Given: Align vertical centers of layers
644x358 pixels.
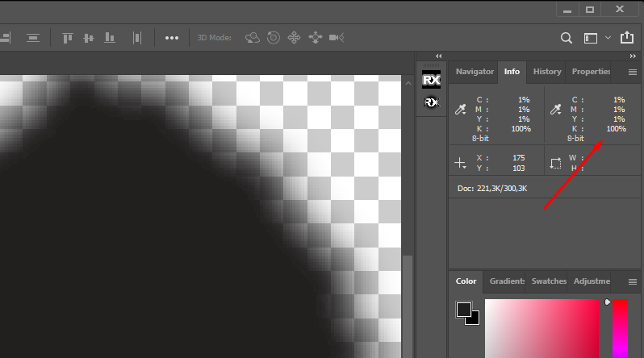Looking at the screenshot, I should click(x=88, y=38).
